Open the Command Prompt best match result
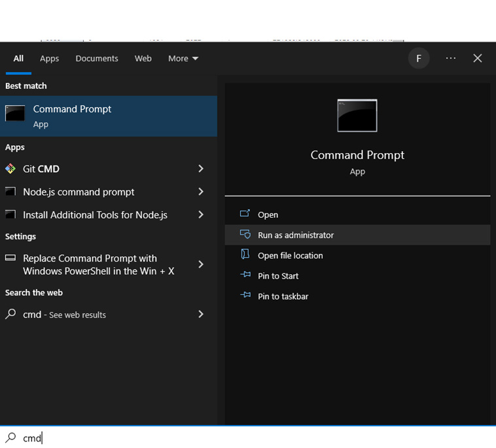This screenshot has height=448, width=496. [109, 116]
